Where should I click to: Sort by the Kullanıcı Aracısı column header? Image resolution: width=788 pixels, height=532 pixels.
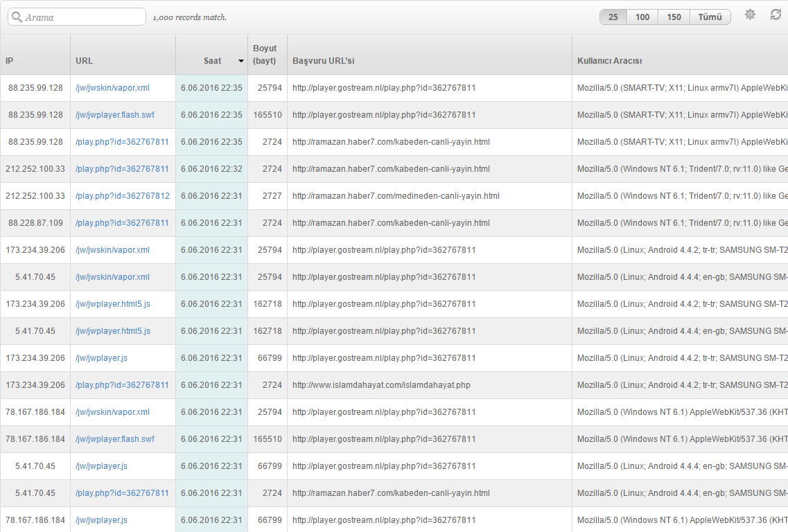(680, 55)
